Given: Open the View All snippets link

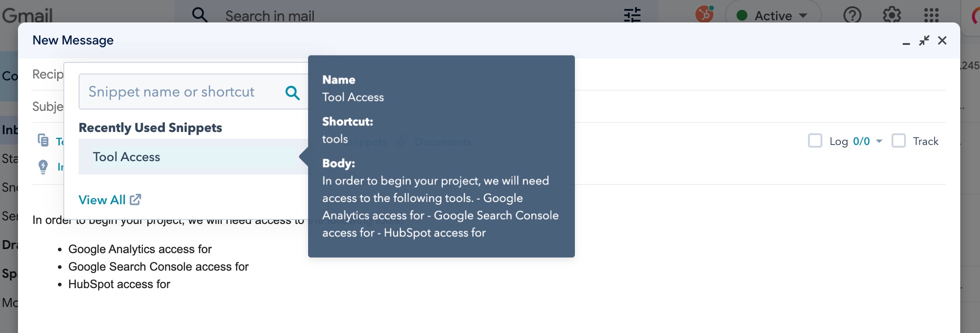Looking at the screenshot, I should pos(110,200).
